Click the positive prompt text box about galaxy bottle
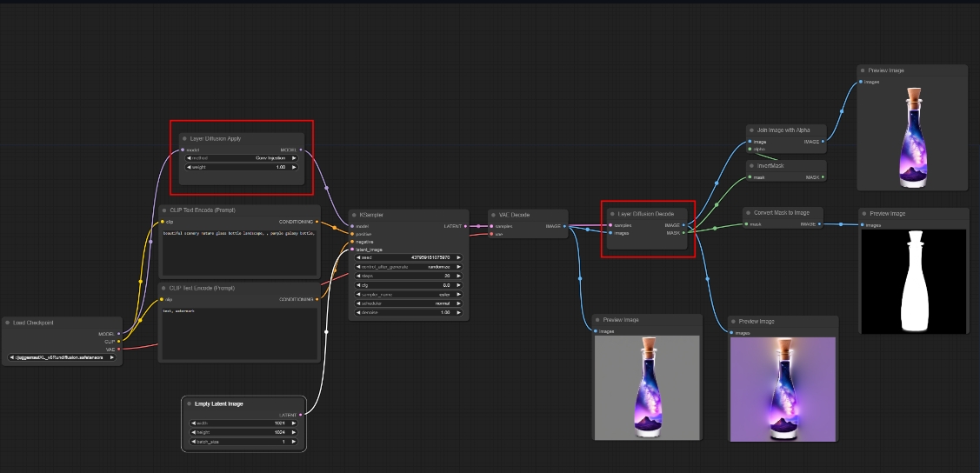The height and width of the screenshot is (473, 980). tap(239, 252)
